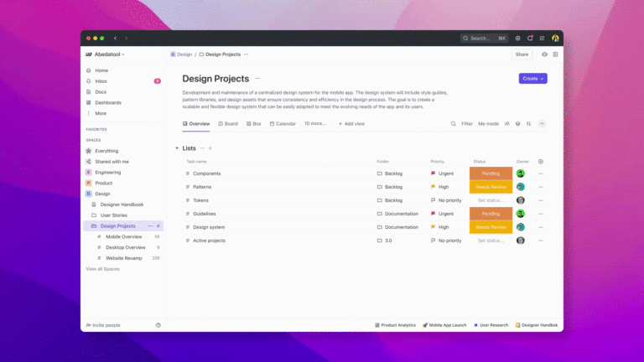Viewport: 644px width, 362px height.
Task: Click the assignees icon in the view toolbar
Action: [x=506, y=123]
